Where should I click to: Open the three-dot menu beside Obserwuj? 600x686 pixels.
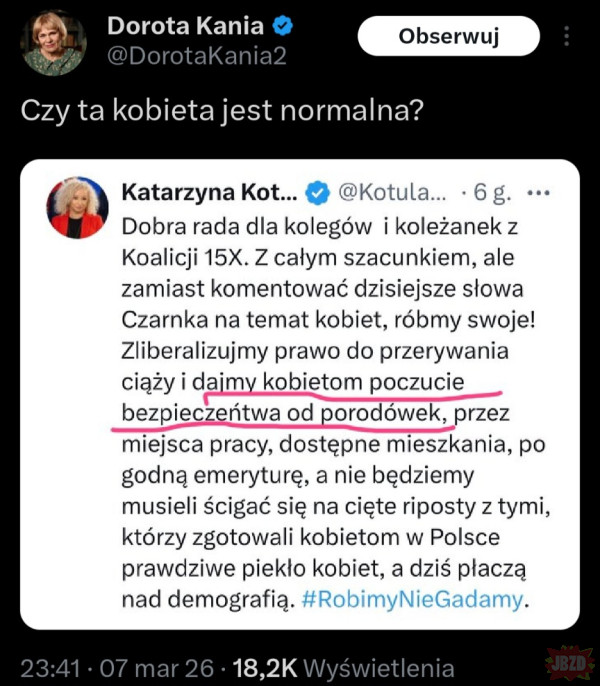click(x=567, y=37)
